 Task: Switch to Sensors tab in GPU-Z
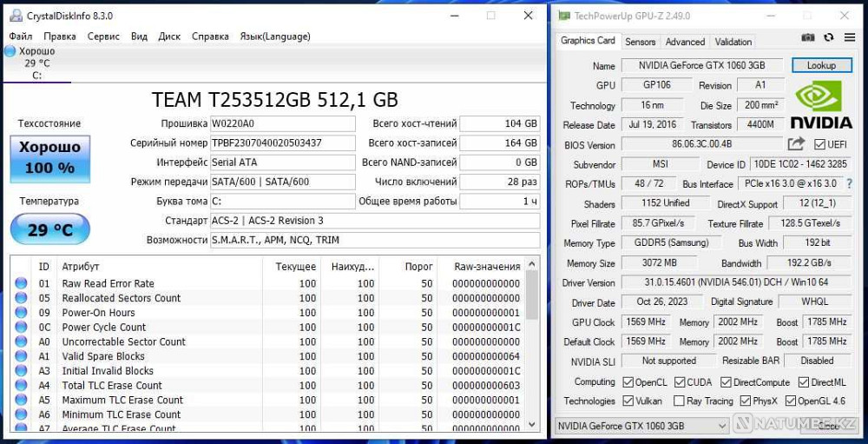641,42
